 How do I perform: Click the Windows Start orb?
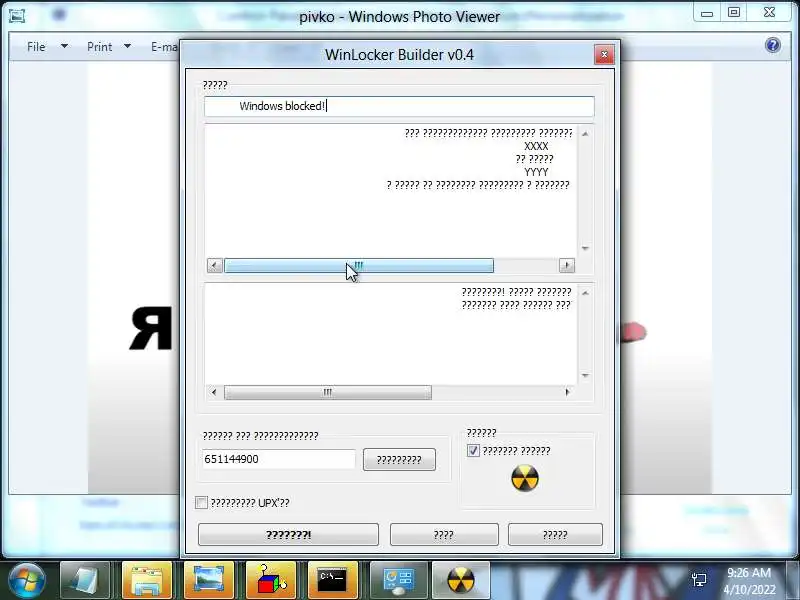[x=27, y=581]
